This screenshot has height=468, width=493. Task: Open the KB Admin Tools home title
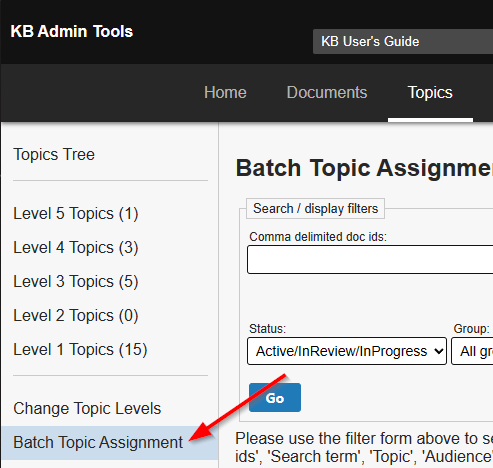72,31
